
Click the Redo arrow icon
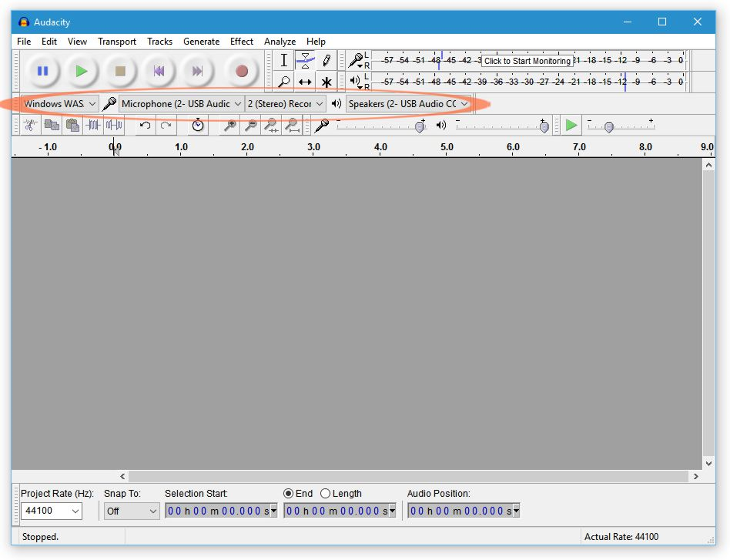tap(166, 126)
